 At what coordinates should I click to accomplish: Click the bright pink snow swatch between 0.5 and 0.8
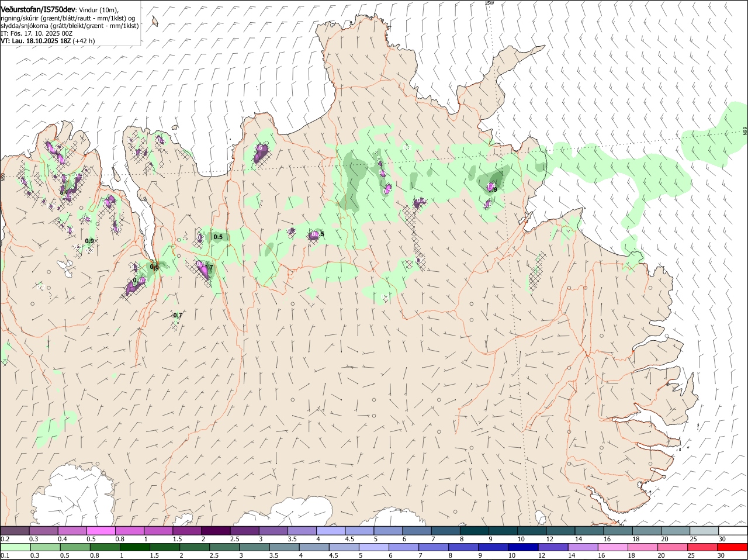point(101,531)
